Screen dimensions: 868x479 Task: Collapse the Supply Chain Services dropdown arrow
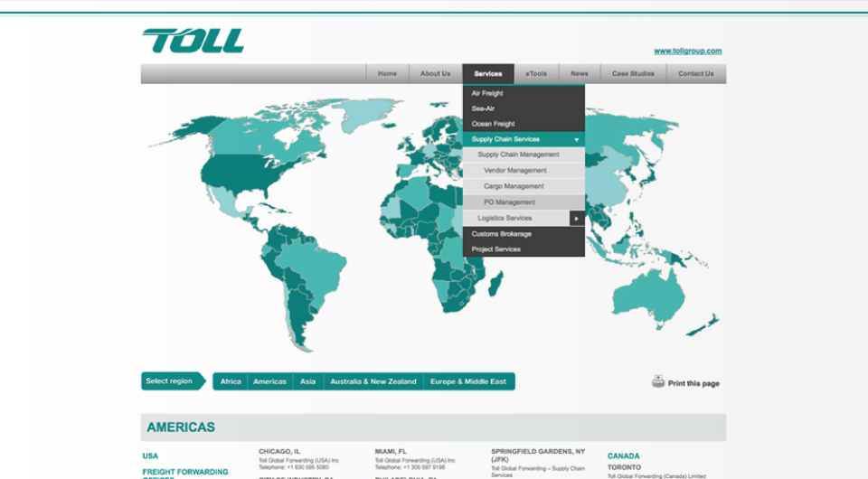(576, 139)
